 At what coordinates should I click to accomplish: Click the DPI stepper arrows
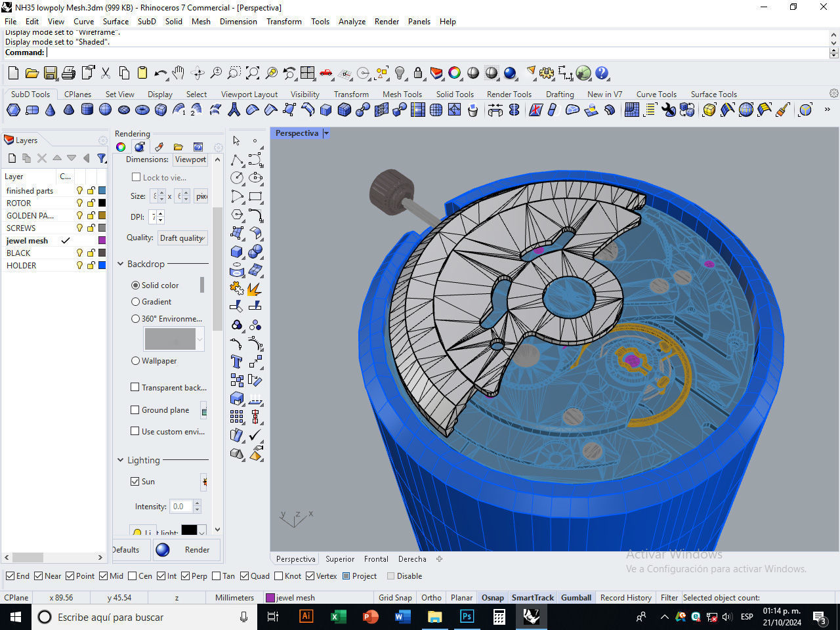pyautogui.click(x=161, y=217)
